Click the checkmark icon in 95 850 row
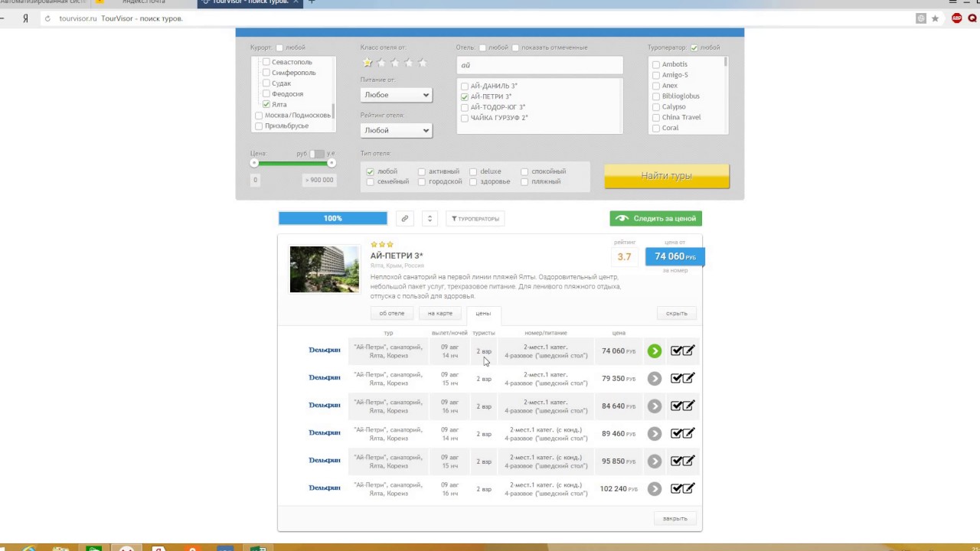This screenshot has height=551, width=980. click(x=676, y=461)
